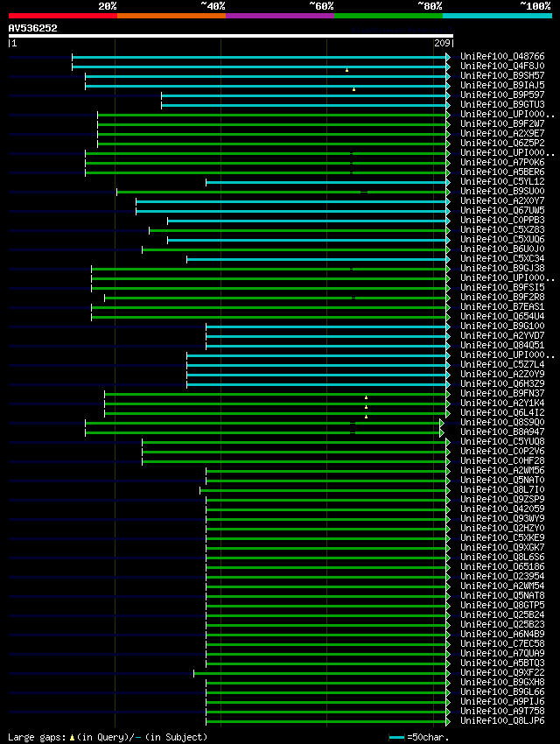Screen dimensions: 560x744
Task: Select UniRef100_Q25B24 label
Action: [502, 614]
